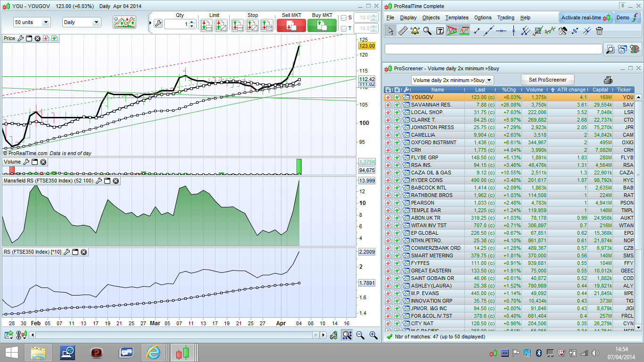Click the alert bell icon
The width and height of the screenshot is (644, 362).
coord(415,31)
